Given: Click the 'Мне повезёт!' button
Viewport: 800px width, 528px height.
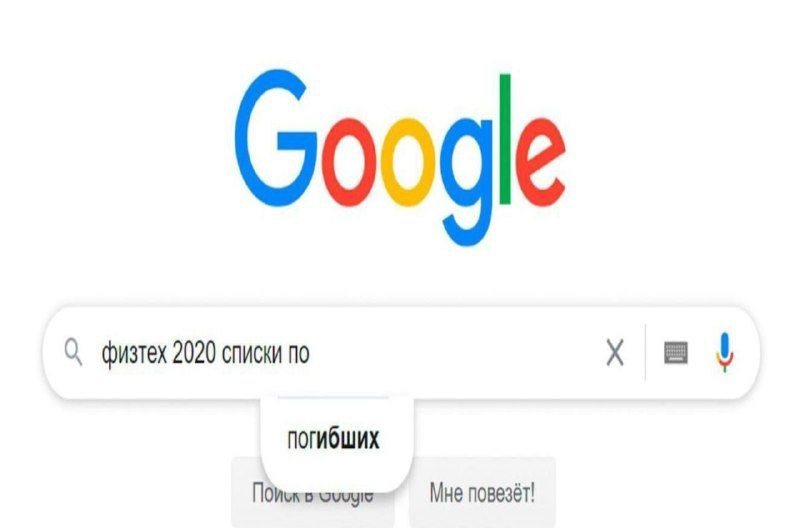Looking at the screenshot, I should point(482,493).
